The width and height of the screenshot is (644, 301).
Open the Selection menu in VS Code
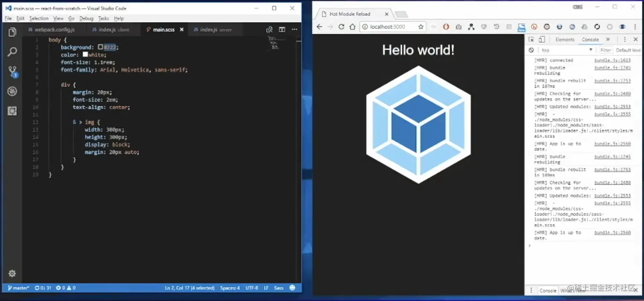(x=39, y=18)
